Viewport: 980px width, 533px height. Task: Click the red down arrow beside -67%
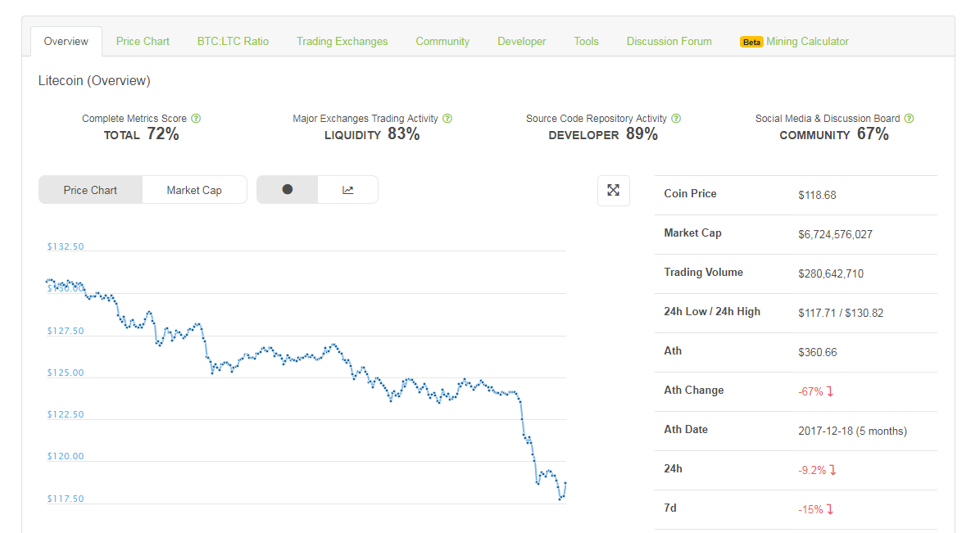coord(830,391)
